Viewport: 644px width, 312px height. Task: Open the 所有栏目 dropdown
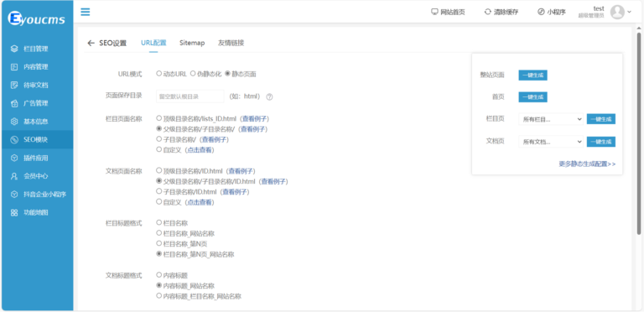(551, 119)
